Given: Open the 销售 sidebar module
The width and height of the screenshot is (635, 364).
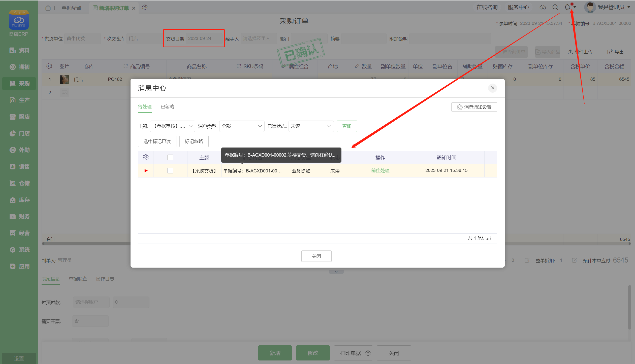Looking at the screenshot, I should pyautogui.click(x=19, y=167).
